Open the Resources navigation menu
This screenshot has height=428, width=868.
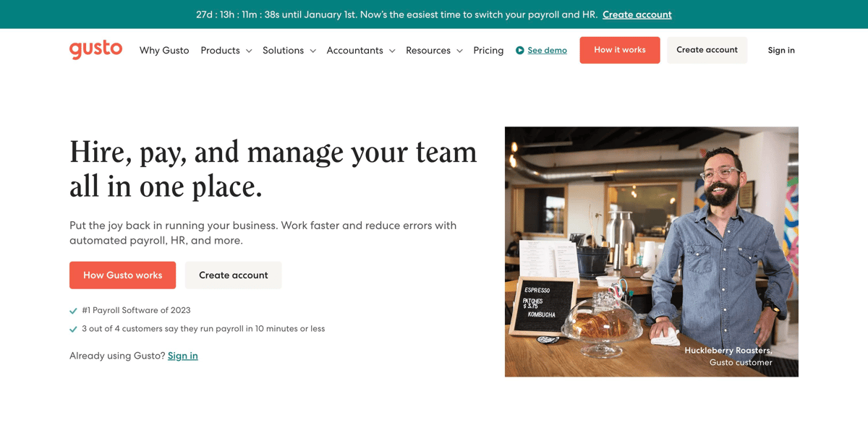[x=428, y=51]
